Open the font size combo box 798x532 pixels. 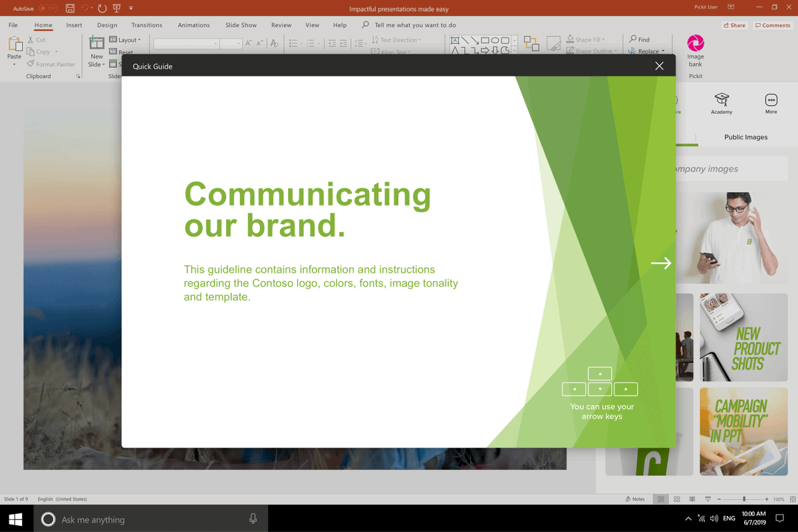[231, 43]
